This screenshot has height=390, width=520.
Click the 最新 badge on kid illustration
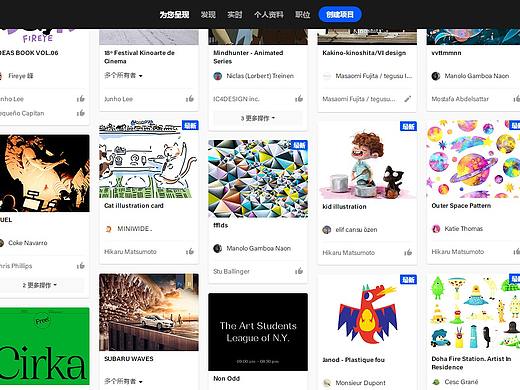(x=408, y=126)
